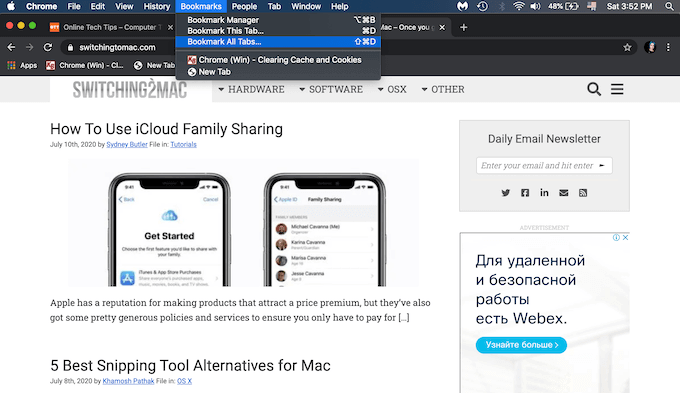Open New Tab bookmark in Bookmarks menu

[x=278, y=72]
